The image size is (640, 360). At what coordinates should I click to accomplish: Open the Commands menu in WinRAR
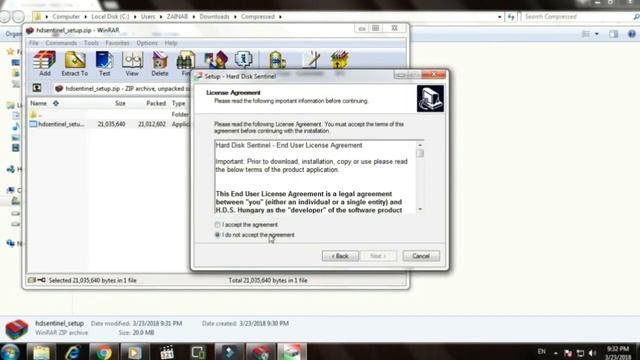point(61,43)
